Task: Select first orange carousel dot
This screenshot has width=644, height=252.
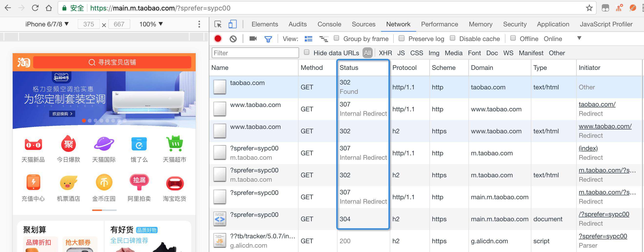Action: point(84,121)
